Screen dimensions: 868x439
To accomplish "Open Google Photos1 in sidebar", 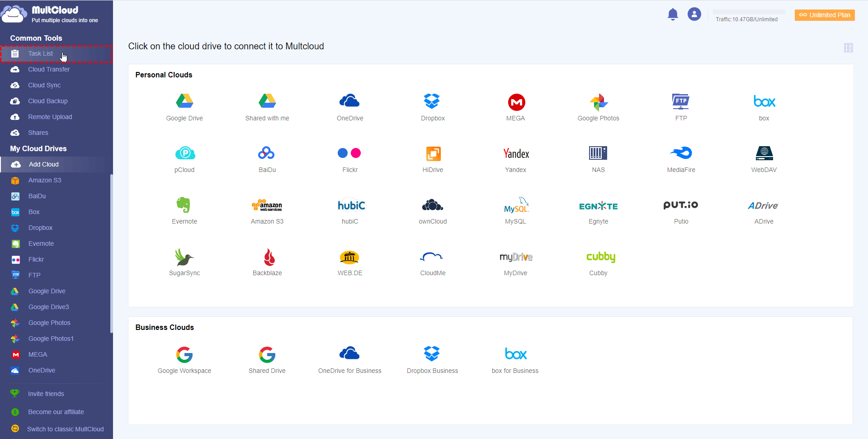I will pos(55,339).
